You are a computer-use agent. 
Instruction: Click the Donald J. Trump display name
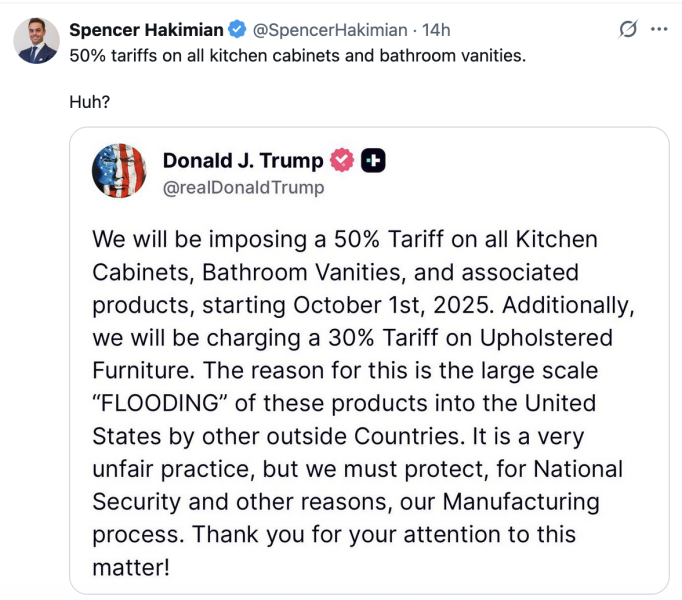[243, 160]
